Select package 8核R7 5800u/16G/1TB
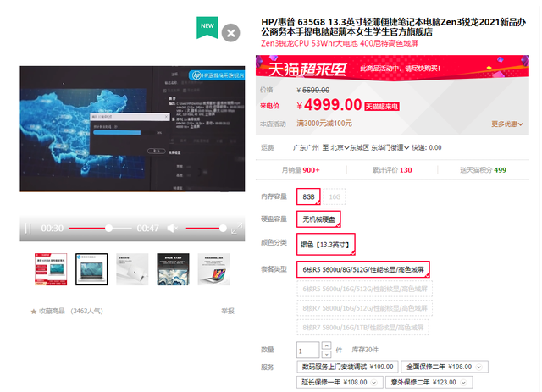The height and width of the screenshot is (392, 542). click(363, 328)
